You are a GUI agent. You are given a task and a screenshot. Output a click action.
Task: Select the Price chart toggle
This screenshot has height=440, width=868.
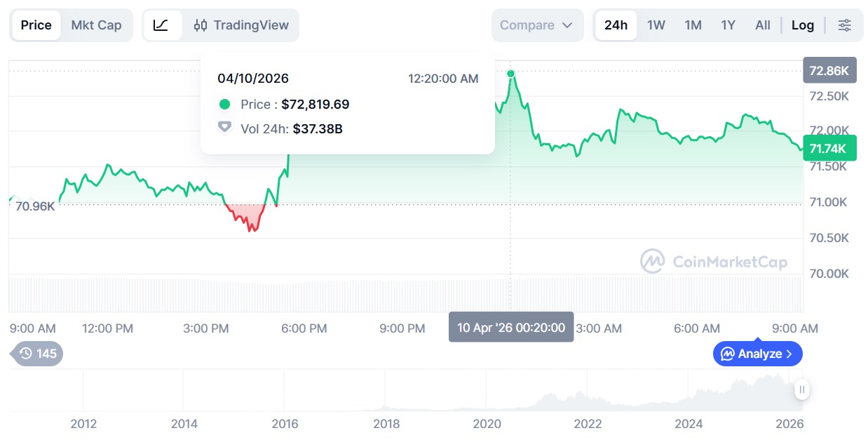click(x=36, y=25)
